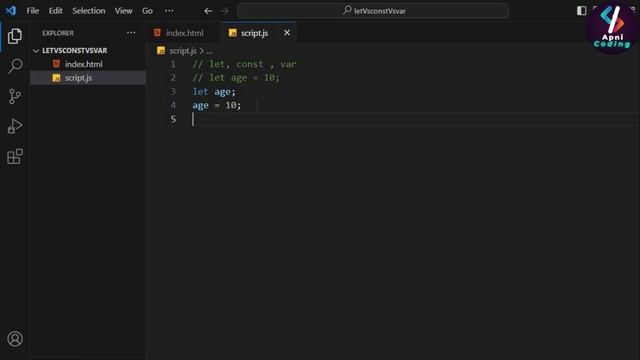
Task: Show more menu items via ellipsis
Action: coord(169,11)
